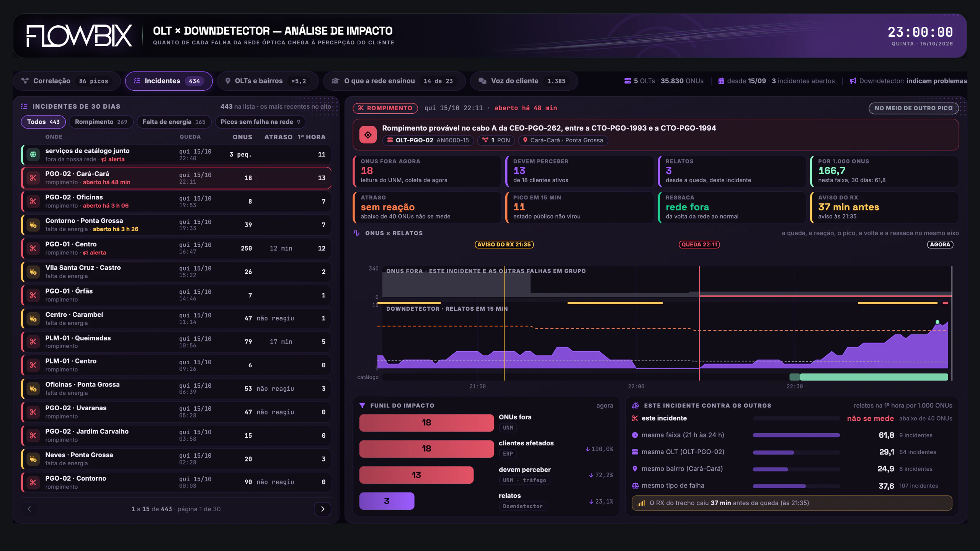Click the Incidentes de 30 dias list icon
Screen dimensions: 980x551
click(x=24, y=106)
